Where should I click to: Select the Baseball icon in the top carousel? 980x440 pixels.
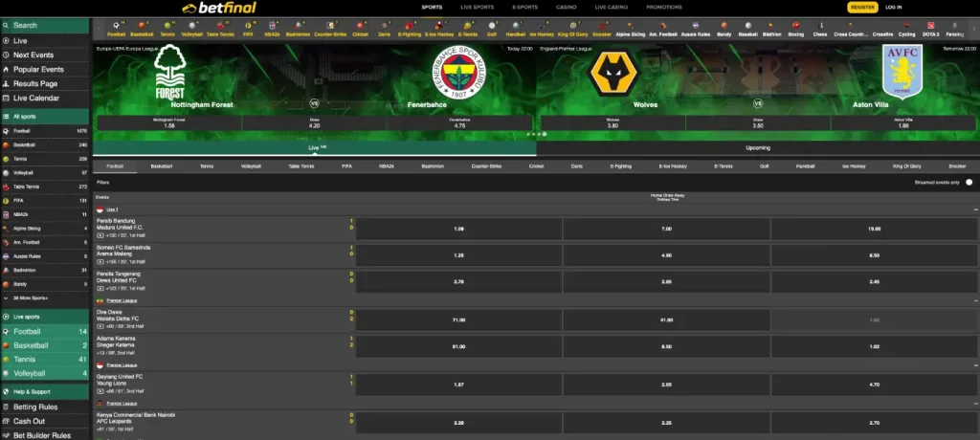(747, 30)
